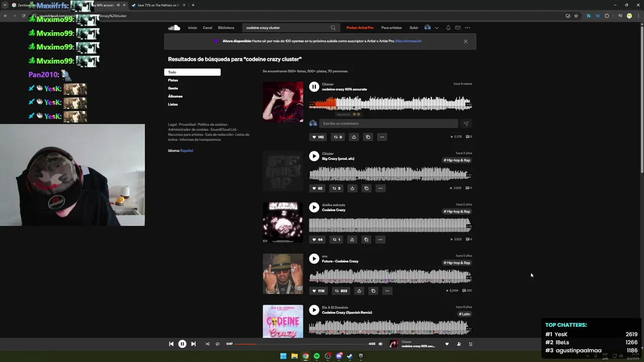Open more options for 'Future - Codeine Crazy'
This screenshot has width=644, height=362.
pyautogui.click(x=387, y=291)
